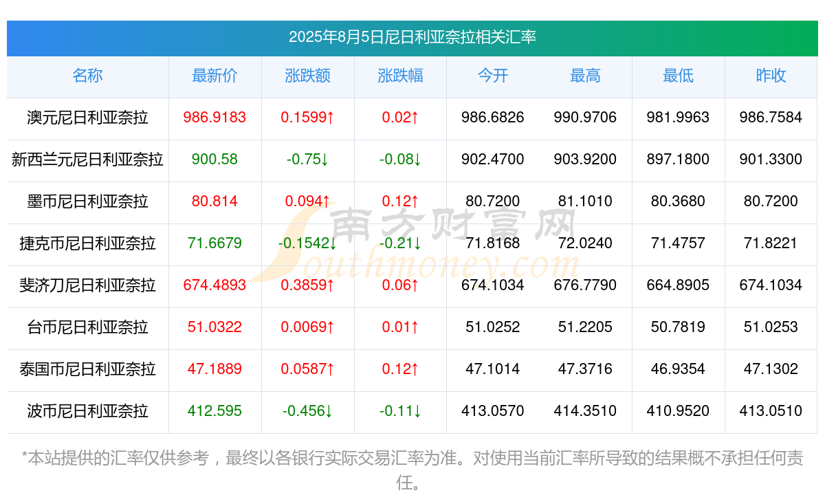Select the 涨跌额 column header
The height and width of the screenshot is (504, 825).
[307, 76]
